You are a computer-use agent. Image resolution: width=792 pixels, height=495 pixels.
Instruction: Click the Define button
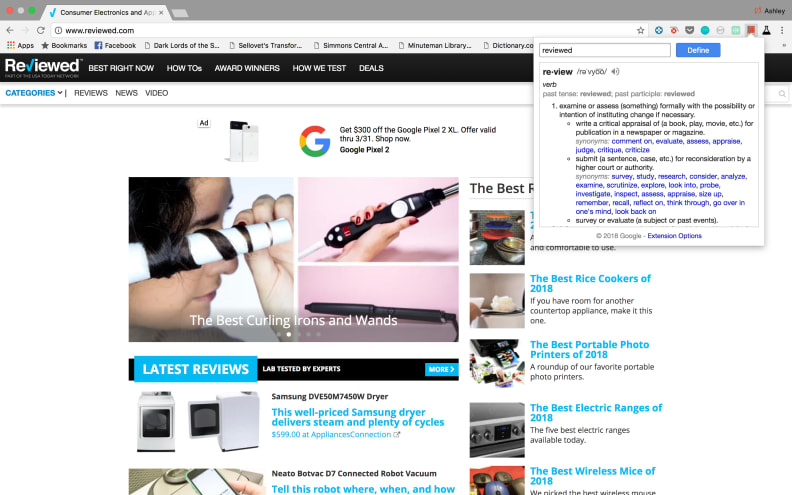point(698,50)
